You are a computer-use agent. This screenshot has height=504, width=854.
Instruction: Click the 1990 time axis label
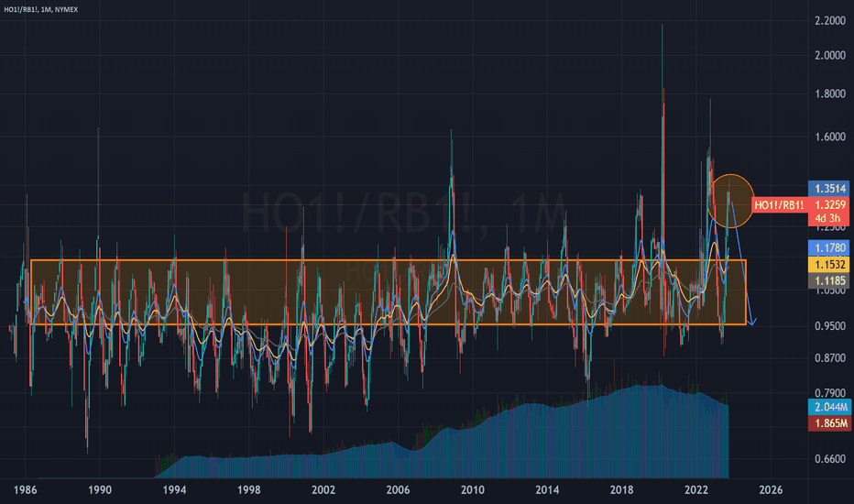pos(100,490)
